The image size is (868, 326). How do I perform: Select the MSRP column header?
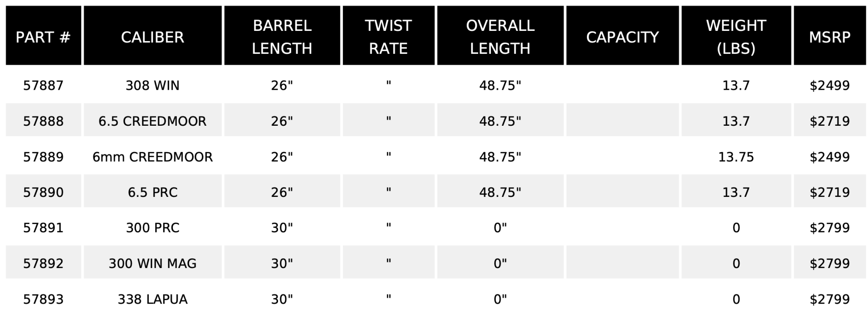point(830,36)
